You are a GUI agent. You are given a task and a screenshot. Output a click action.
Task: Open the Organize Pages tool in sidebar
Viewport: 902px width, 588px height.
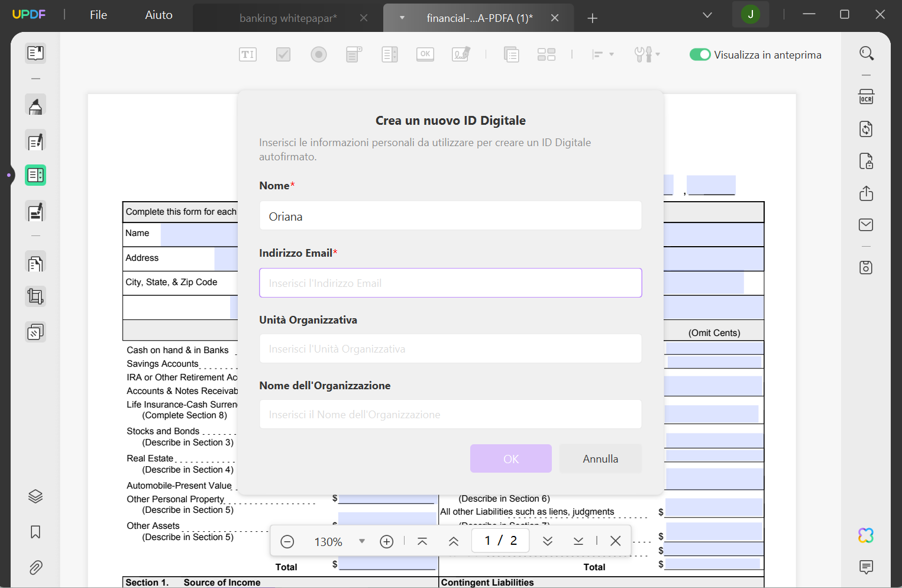tap(35, 263)
